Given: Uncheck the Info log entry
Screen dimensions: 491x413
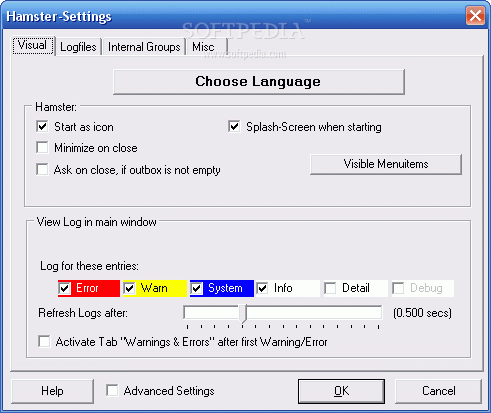Looking at the screenshot, I should 263,288.
